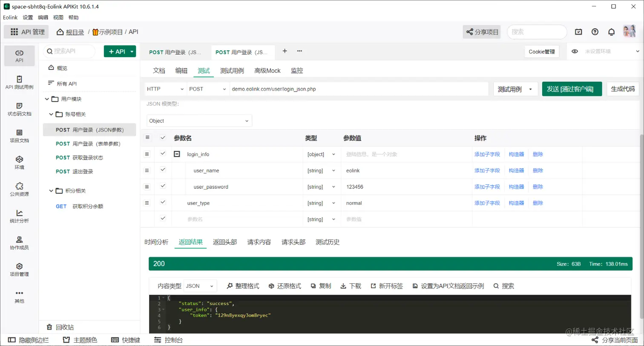Open + API button dropdown arrow

[x=132, y=52]
